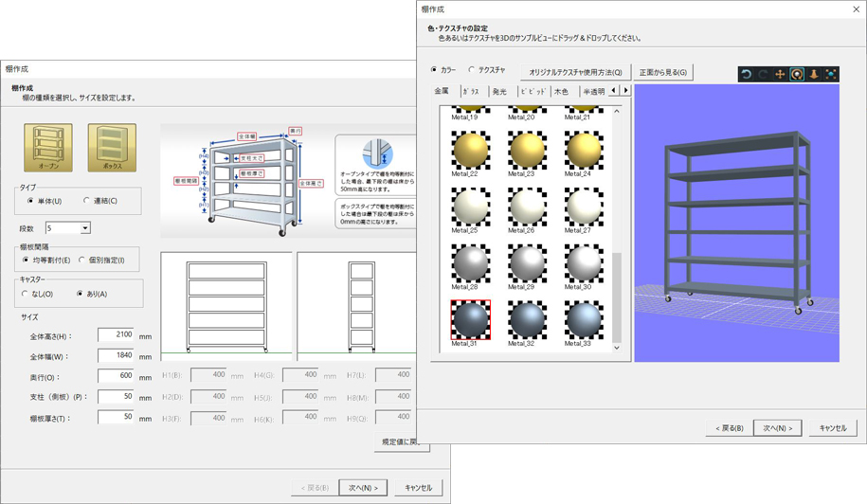Select the テクスチャ radio option
Image resolution: width=867 pixels, height=504 pixels.
472,70
